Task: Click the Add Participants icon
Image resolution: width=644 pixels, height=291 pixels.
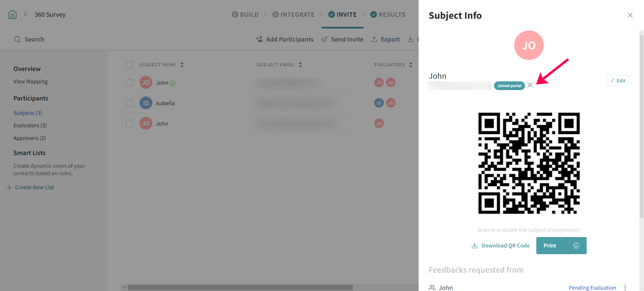Action: coord(259,39)
